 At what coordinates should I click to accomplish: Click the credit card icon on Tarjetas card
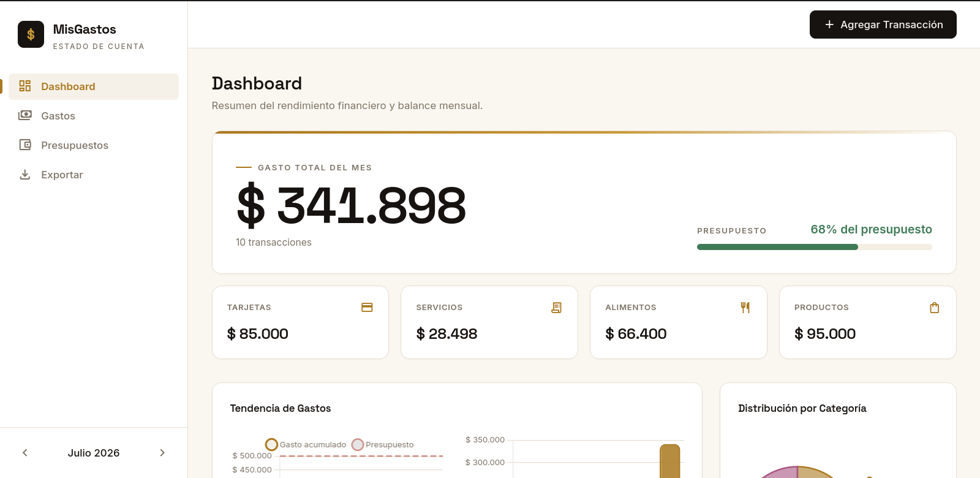coord(367,307)
